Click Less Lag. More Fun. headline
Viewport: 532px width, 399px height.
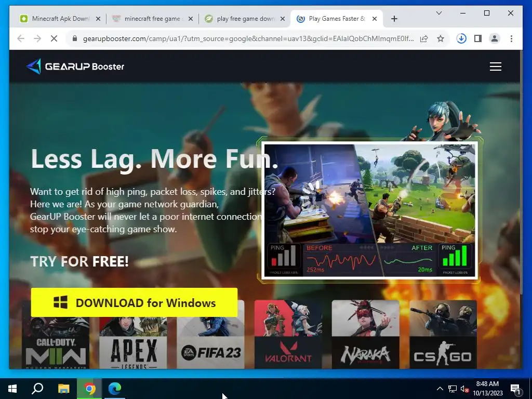pos(154,159)
